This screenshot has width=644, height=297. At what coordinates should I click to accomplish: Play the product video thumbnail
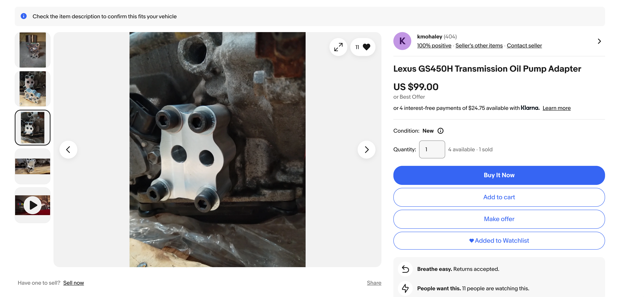tap(33, 205)
